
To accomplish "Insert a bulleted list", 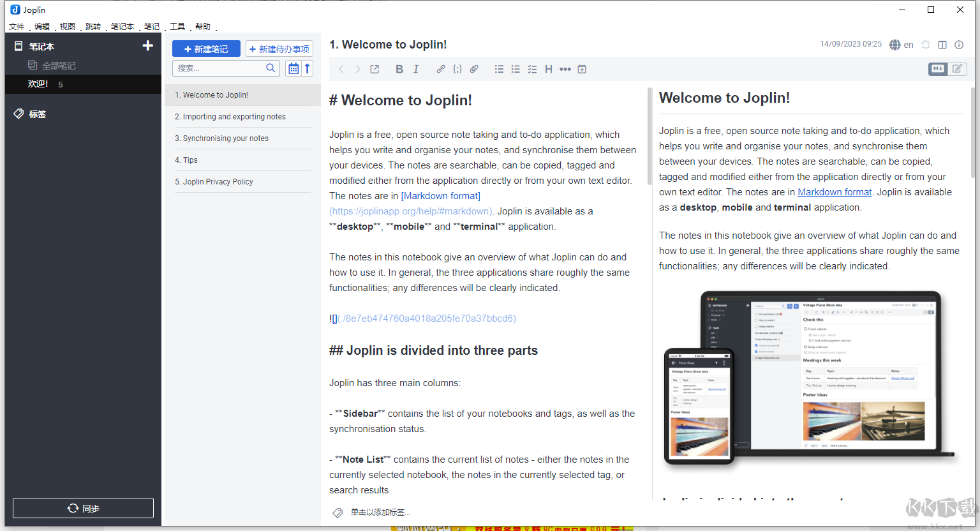I will tap(499, 69).
